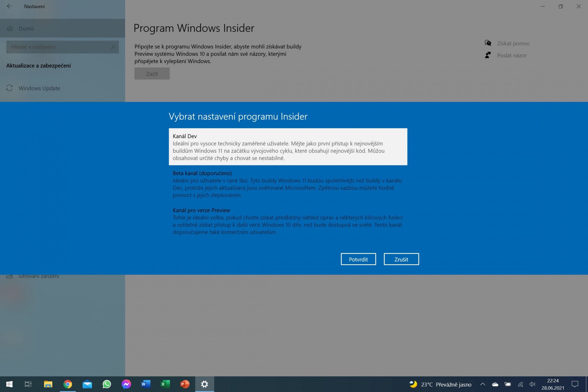Open Microsoft Word from the taskbar
Viewport: 588px width, 392px height.
(x=146, y=384)
